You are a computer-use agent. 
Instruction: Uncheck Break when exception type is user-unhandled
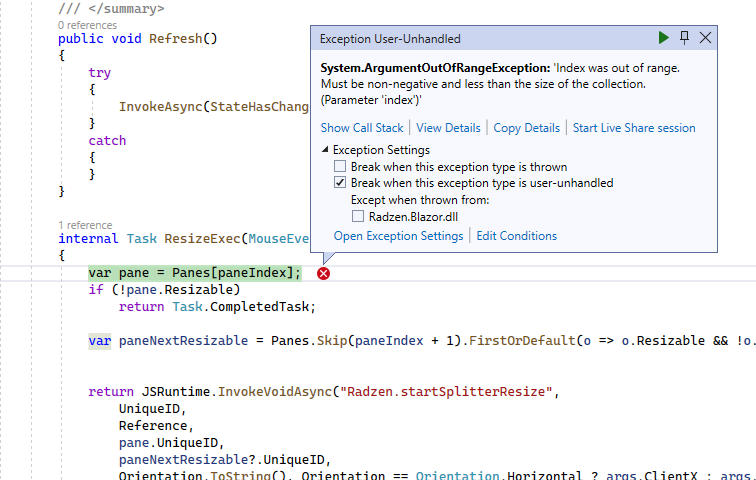point(340,183)
